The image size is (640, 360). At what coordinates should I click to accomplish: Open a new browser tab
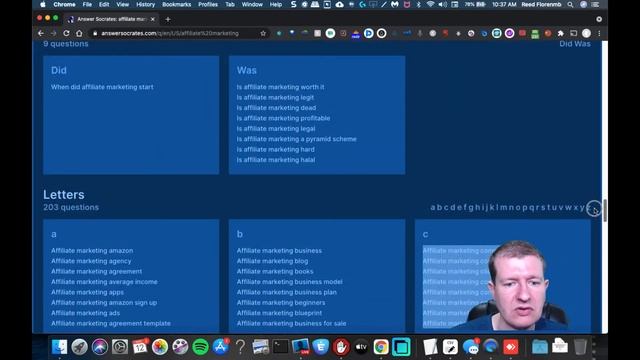[x=168, y=19]
